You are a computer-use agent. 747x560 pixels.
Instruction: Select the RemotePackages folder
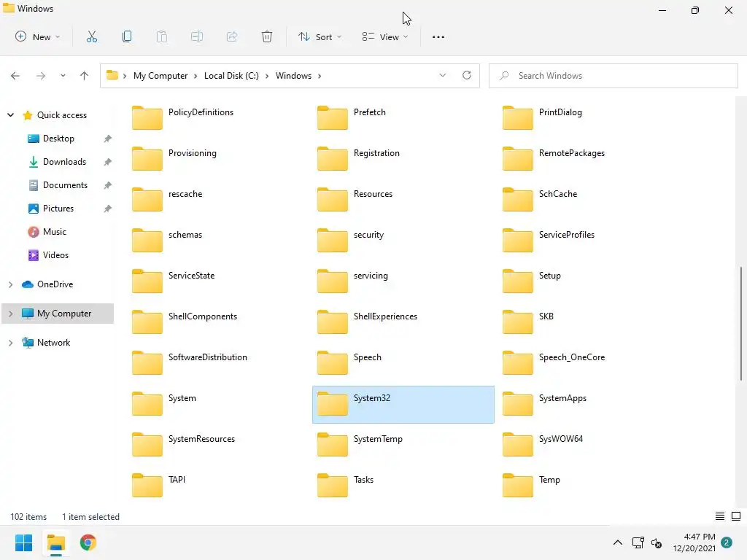pos(554,159)
